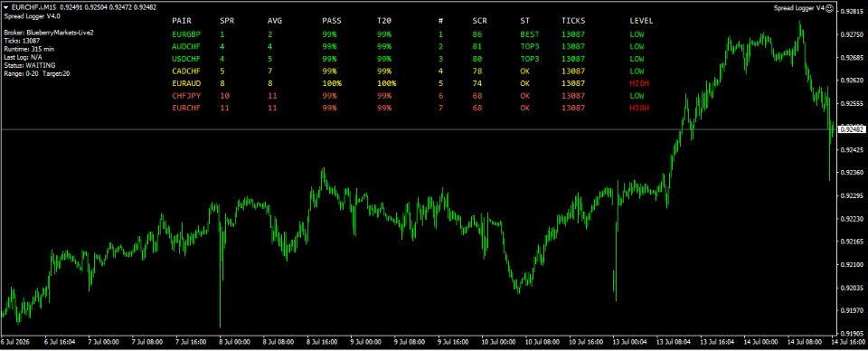
Task: Click the LEVEL column header
Action: [642, 21]
